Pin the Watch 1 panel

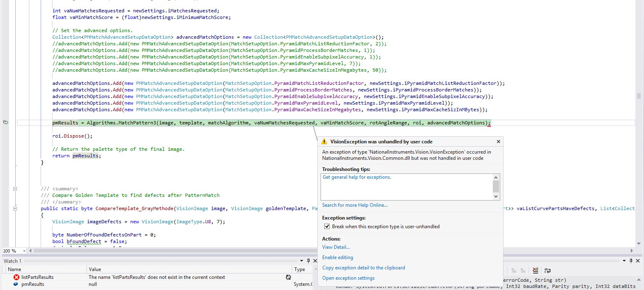pos(308,261)
